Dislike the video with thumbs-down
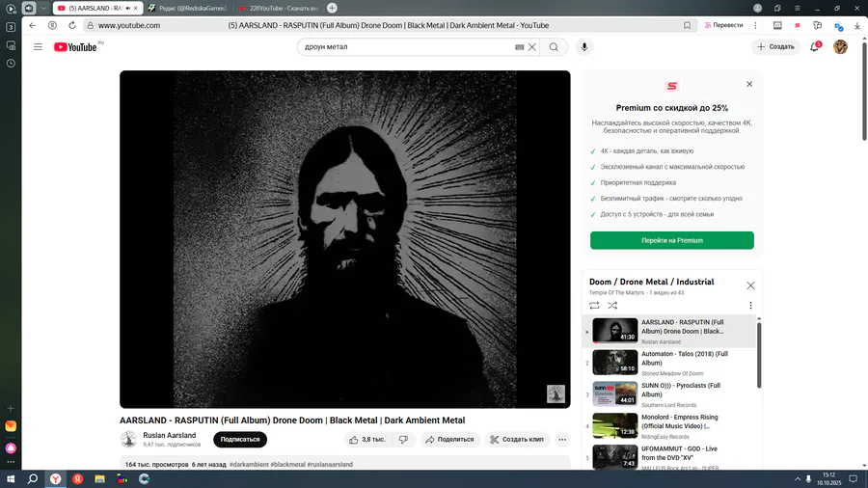868x488 pixels. click(403, 440)
